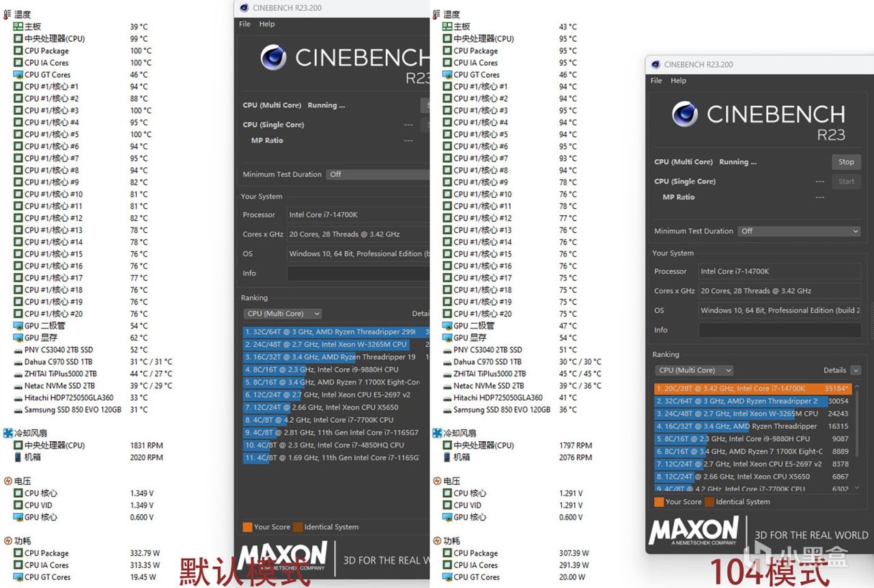
Task: Select the 中央处理器(CPU) fan row reading 1797 RPM
Action: (x=518, y=445)
